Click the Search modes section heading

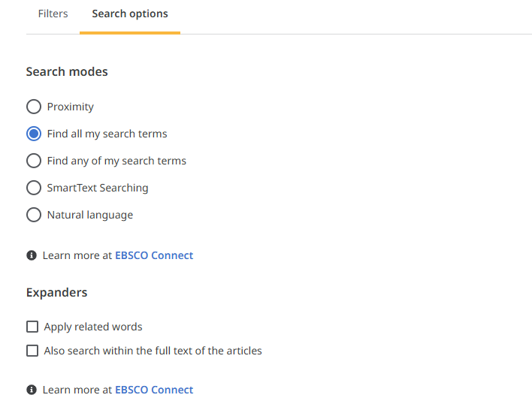(67, 72)
